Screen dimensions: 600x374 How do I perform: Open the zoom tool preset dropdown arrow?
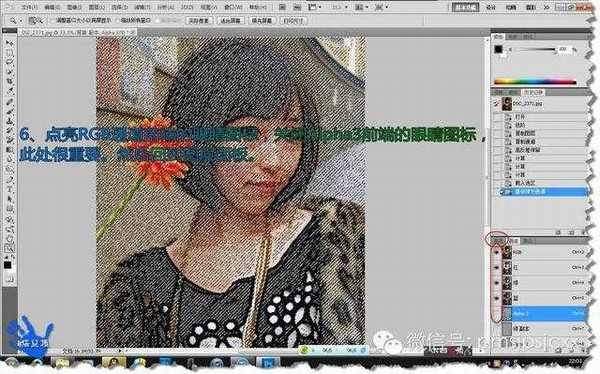click(21, 21)
